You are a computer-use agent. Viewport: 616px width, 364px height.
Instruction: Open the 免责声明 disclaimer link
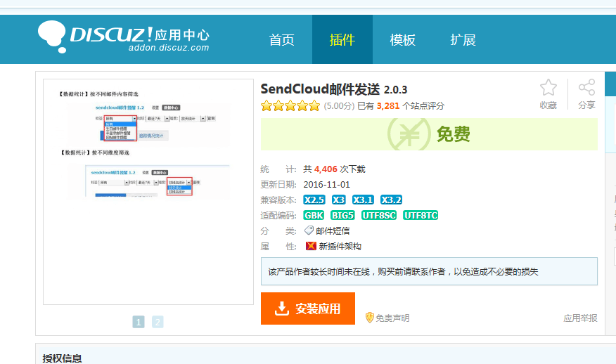[392, 318]
